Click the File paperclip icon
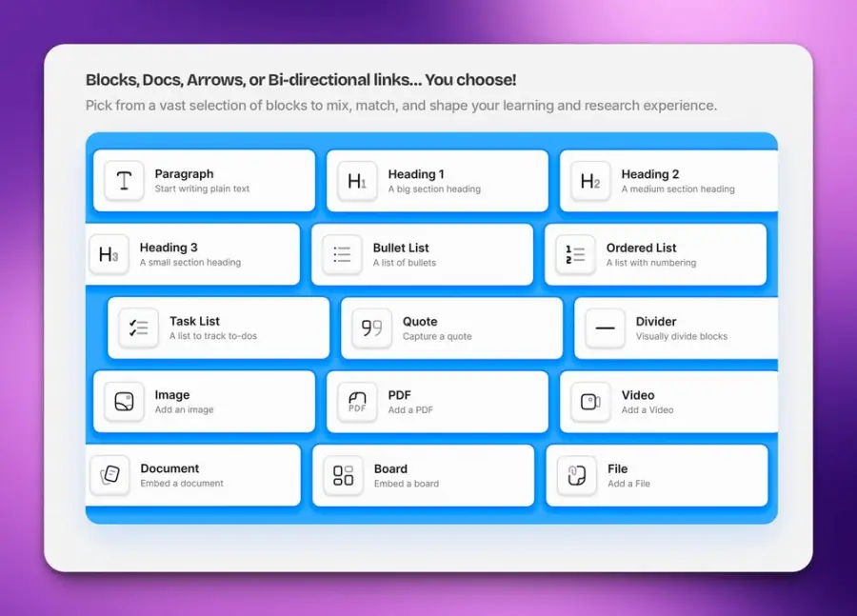This screenshot has width=857, height=616. [577, 476]
